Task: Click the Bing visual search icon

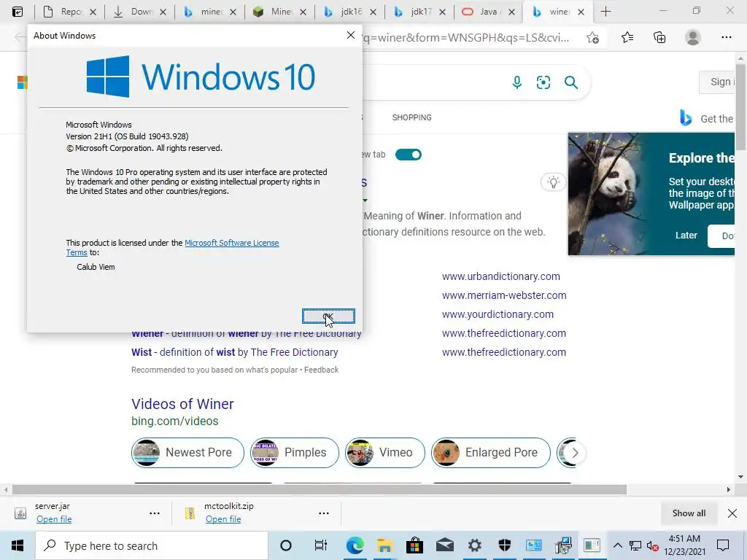Action: point(543,82)
